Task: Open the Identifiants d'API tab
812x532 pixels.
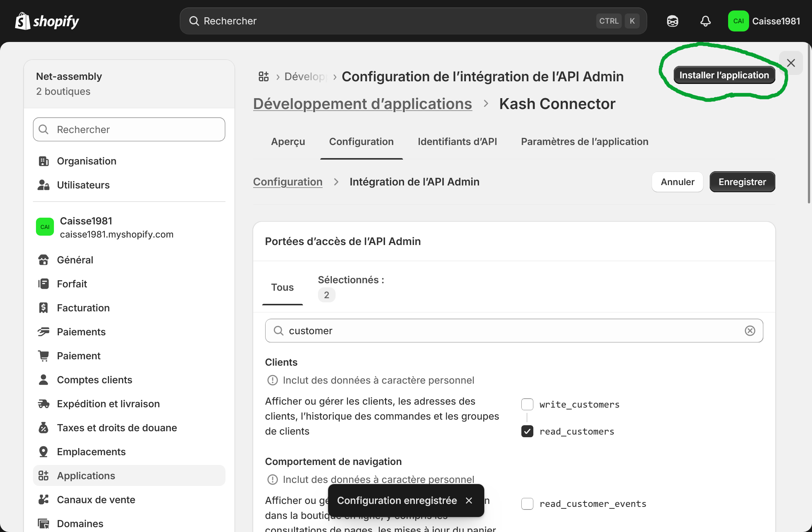Action: 457,142
